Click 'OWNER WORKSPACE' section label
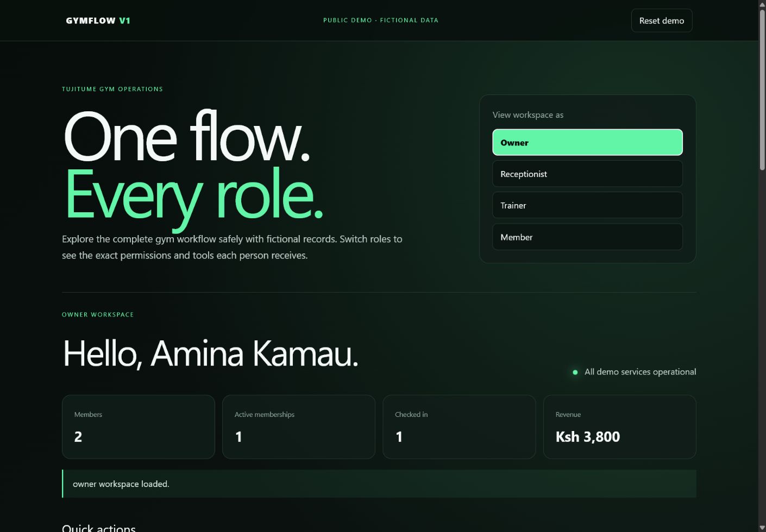Viewport: 766px width, 532px height. click(x=98, y=314)
